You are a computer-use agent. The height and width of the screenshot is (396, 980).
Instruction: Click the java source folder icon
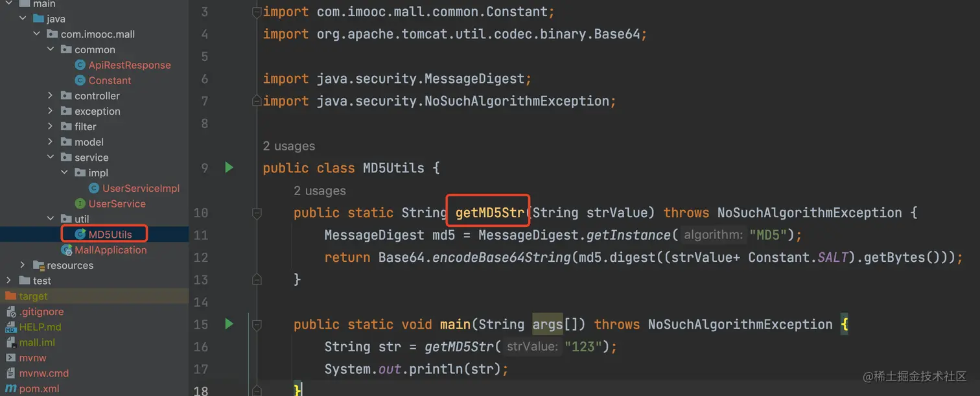tap(38, 19)
